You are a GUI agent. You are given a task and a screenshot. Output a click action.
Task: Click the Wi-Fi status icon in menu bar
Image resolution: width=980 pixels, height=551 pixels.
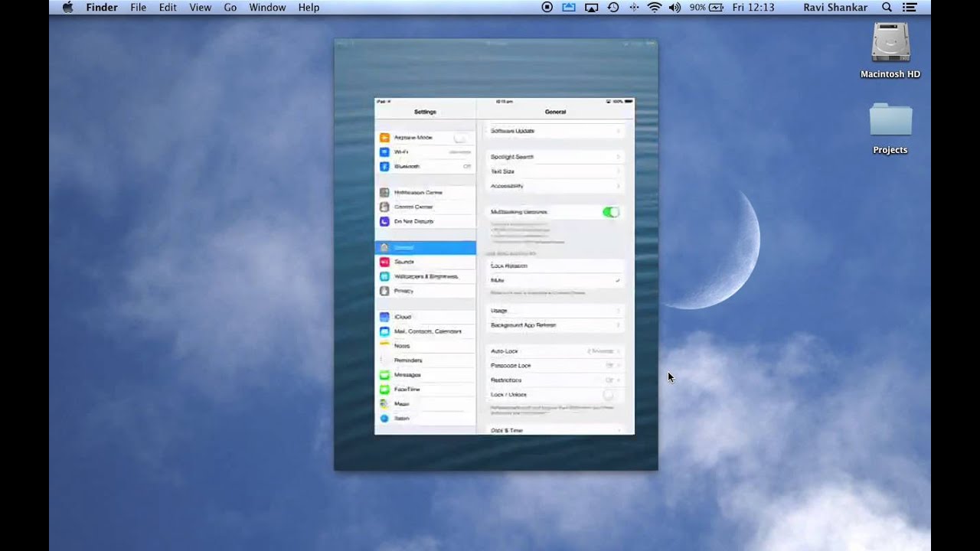click(x=655, y=8)
